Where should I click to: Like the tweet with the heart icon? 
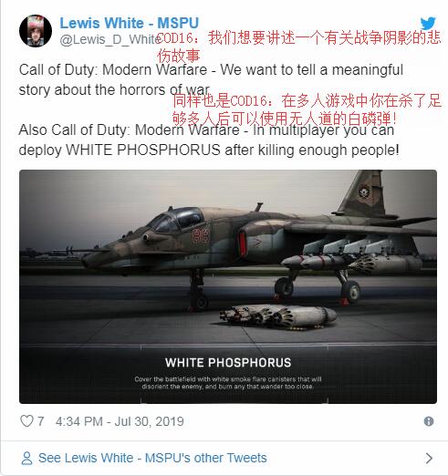click(26, 421)
